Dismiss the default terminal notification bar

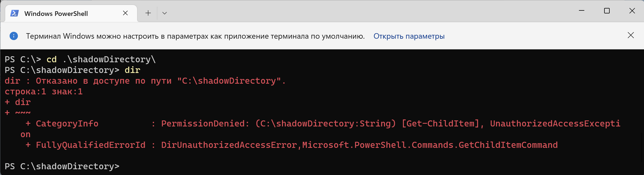click(x=631, y=35)
